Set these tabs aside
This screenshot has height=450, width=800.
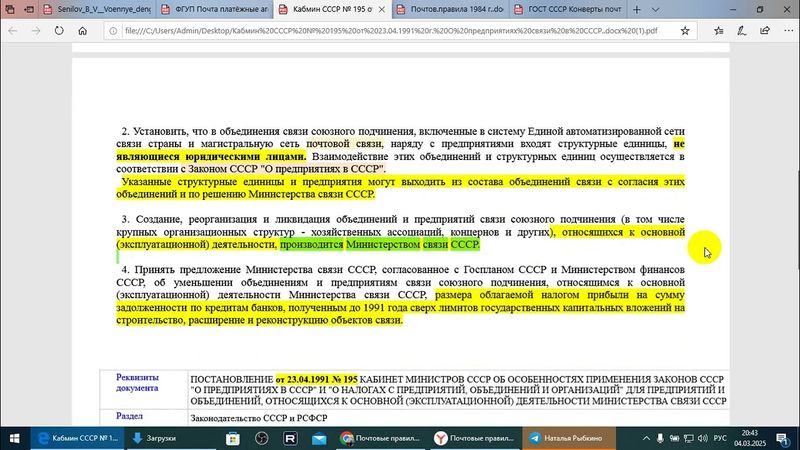point(29,9)
